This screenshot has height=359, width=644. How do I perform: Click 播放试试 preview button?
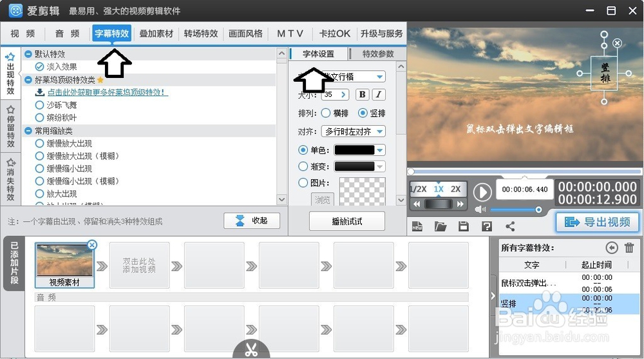(347, 221)
